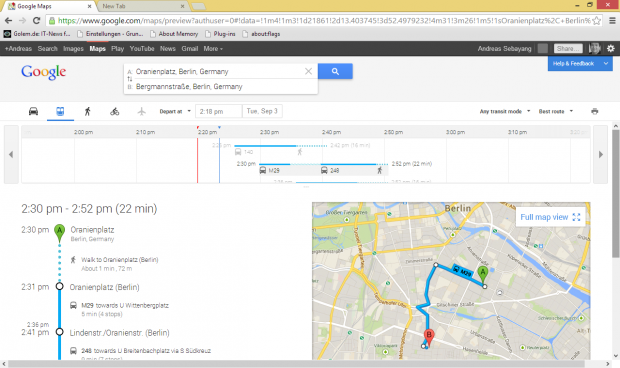Open Best route dropdown
Image resolution: width=620 pixels, height=368 pixels.
coord(556,111)
